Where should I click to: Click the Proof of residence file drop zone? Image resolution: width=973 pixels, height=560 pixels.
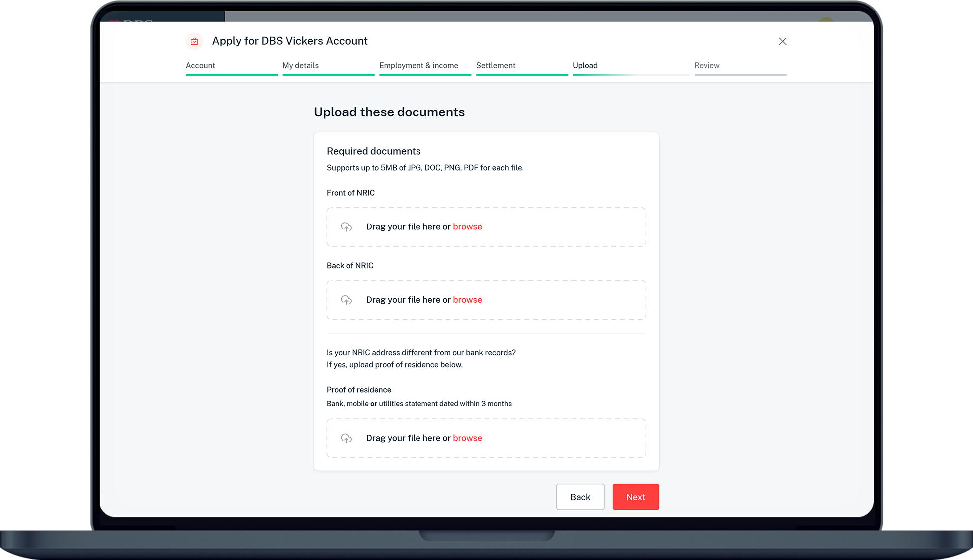tap(486, 438)
